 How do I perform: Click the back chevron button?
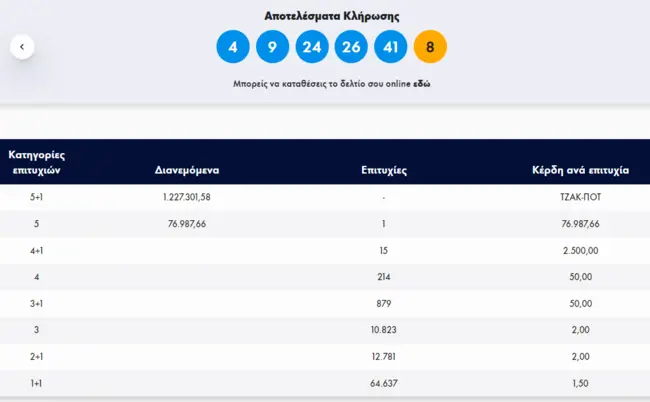click(x=22, y=47)
